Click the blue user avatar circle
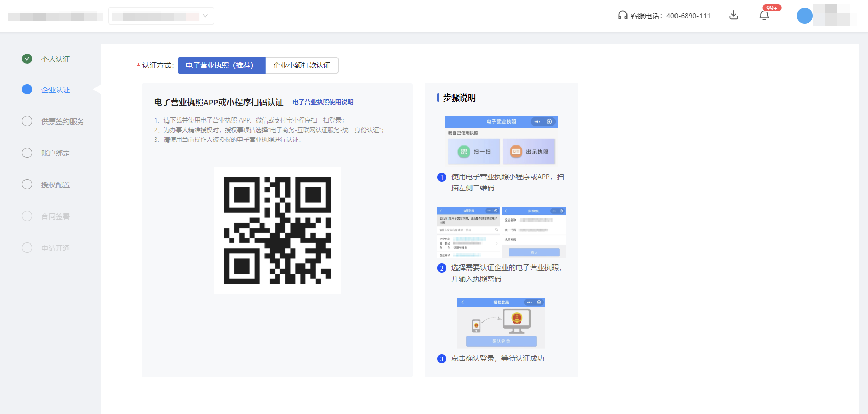The height and width of the screenshot is (414, 868). [x=805, y=16]
